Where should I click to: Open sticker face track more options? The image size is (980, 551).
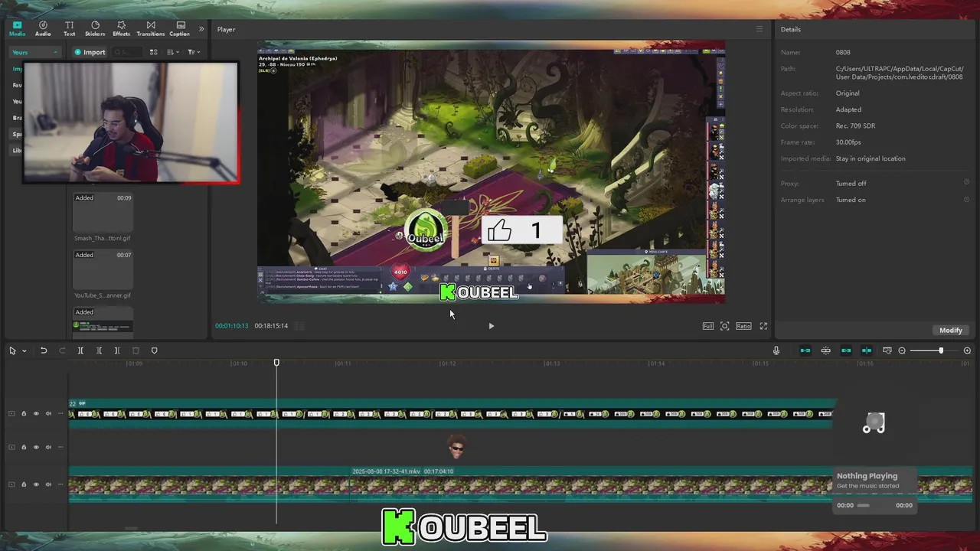click(60, 447)
